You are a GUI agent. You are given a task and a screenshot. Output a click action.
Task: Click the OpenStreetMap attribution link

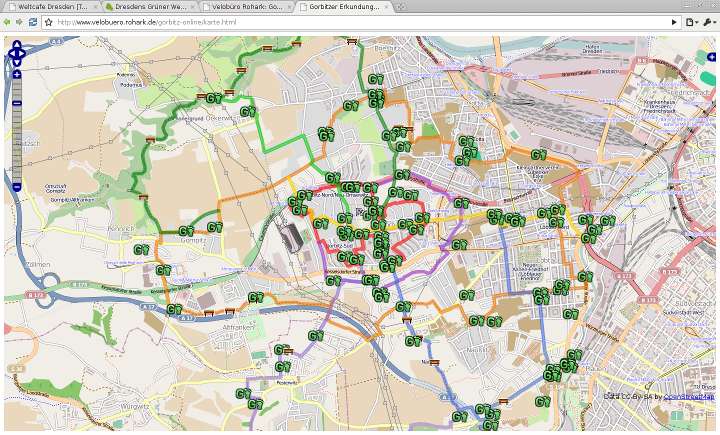tap(689, 397)
